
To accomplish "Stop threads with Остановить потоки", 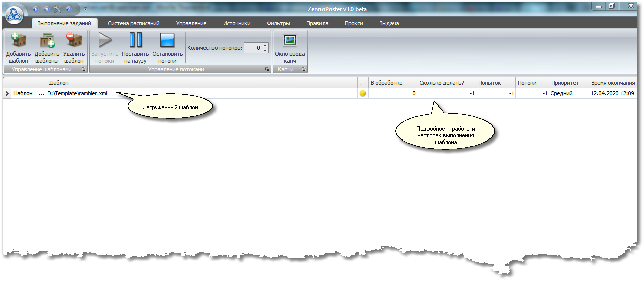I will (167, 41).
